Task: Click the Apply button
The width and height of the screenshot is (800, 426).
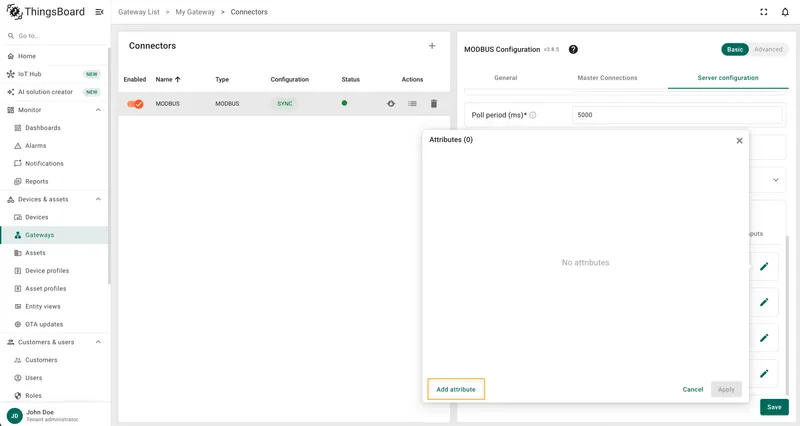Action: point(726,389)
